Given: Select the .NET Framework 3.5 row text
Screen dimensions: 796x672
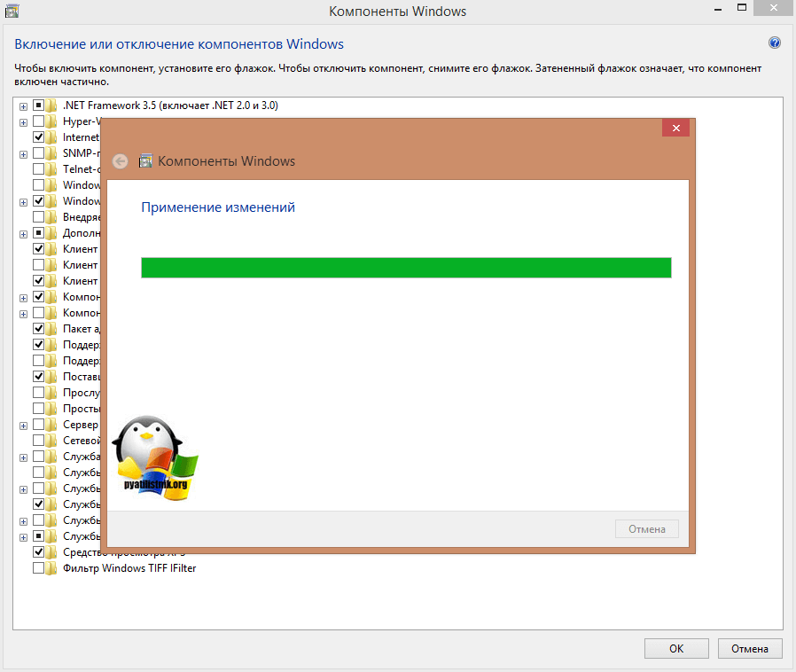Looking at the screenshot, I should pyautogui.click(x=170, y=105).
